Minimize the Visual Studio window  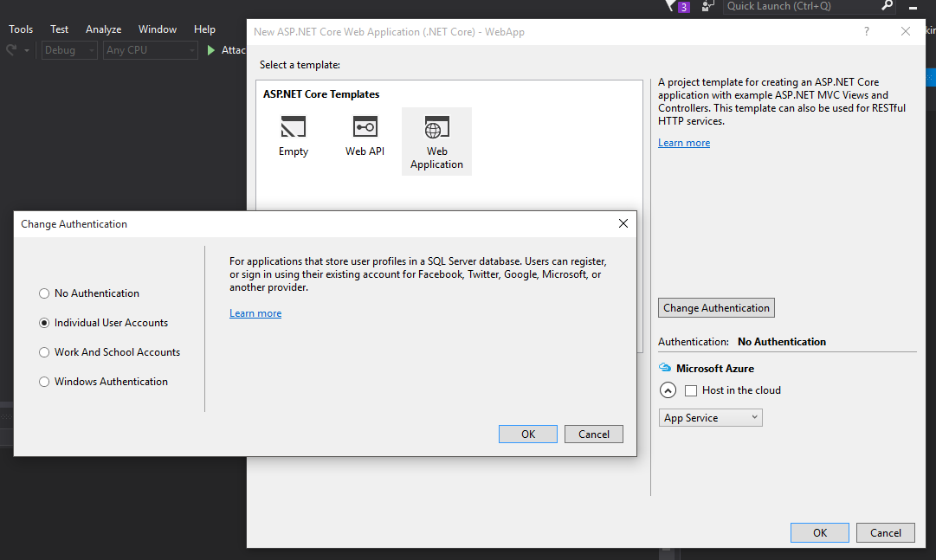[913, 7]
